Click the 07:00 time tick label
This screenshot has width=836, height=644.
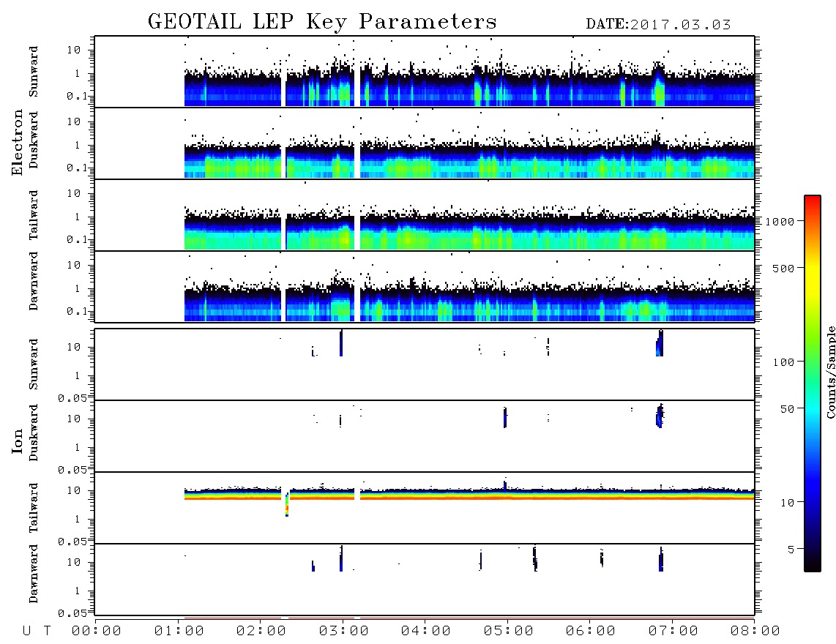tap(673, 632)
